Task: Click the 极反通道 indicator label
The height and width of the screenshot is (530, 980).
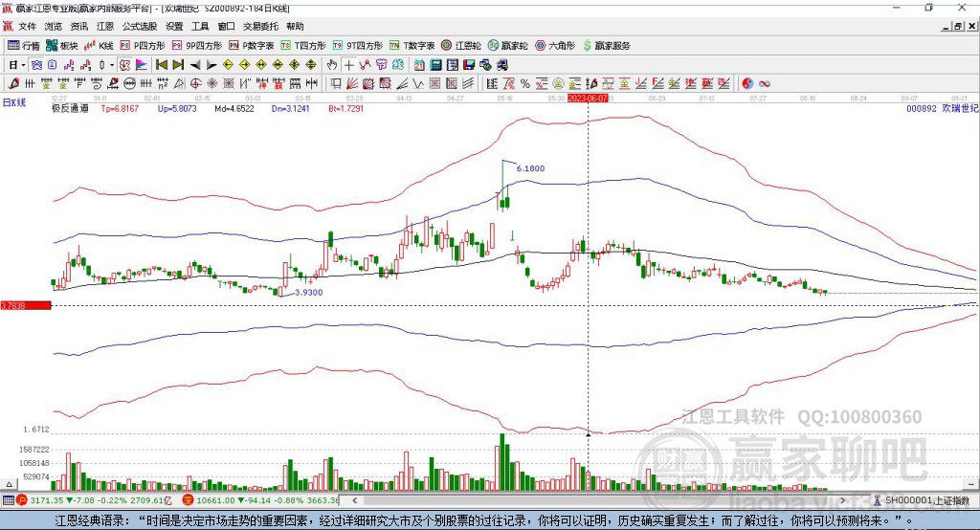Action: click(70, 108)
